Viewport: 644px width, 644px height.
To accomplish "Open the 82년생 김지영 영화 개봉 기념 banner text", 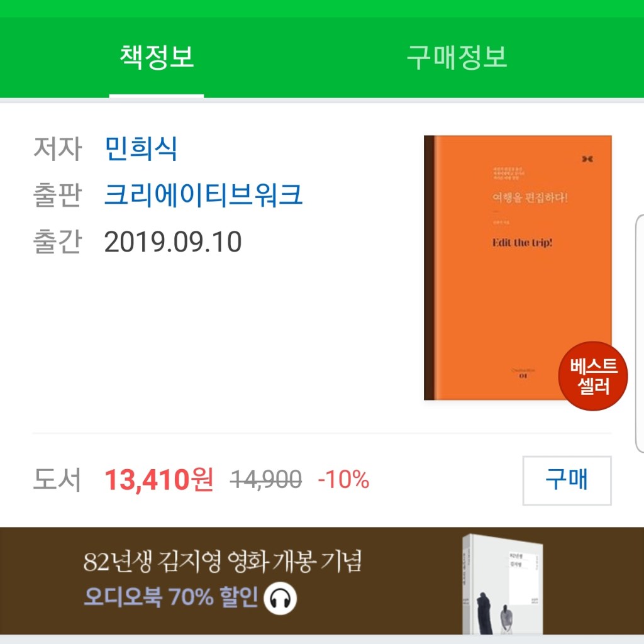I will 222,562.
